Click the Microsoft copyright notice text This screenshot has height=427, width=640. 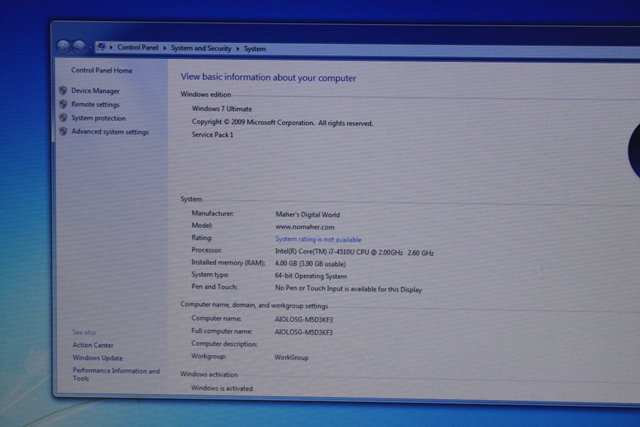pyautogui.click(x=282, y=122)
